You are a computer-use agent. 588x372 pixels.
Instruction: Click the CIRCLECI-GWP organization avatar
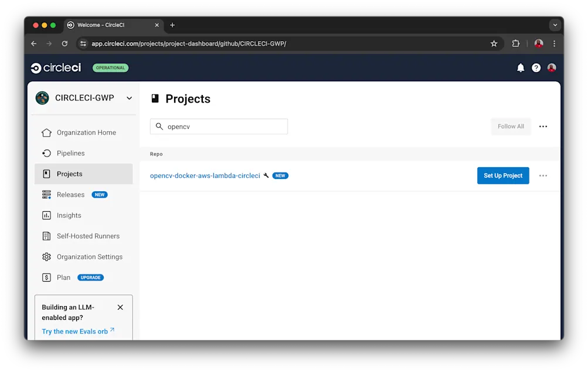(42, 98)
